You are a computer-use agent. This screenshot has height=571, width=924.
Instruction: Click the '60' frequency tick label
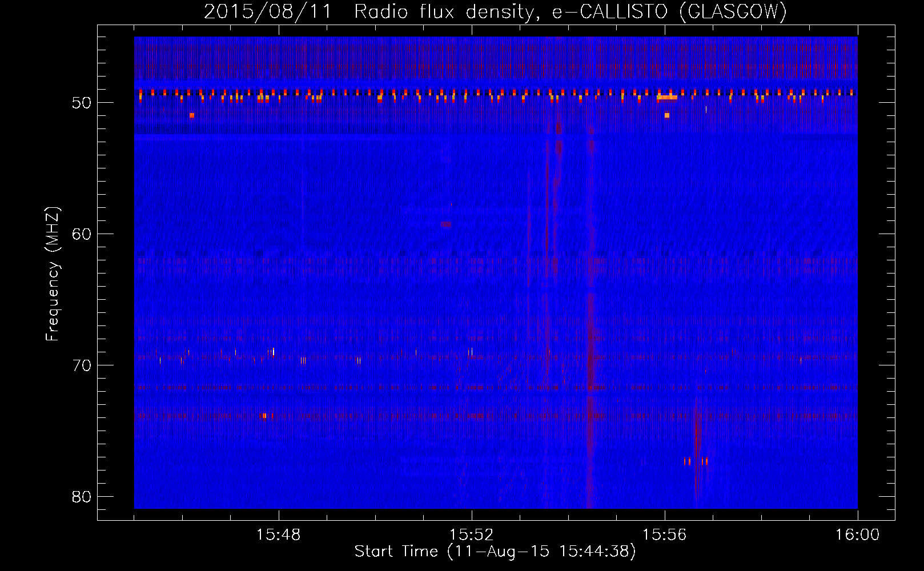82,234
